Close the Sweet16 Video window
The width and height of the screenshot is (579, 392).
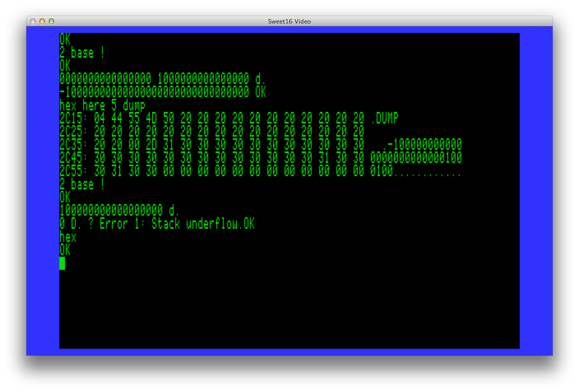click(x=33, y=21)
